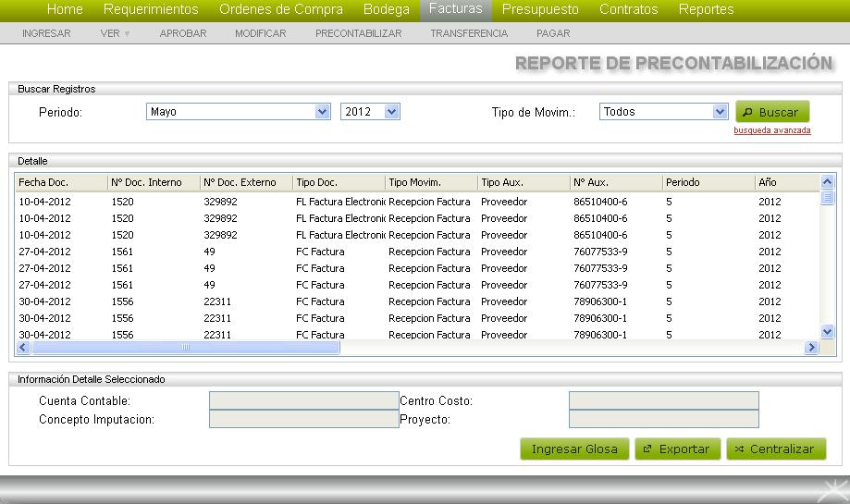The image size is (850, 504).
Task: Sort by Año column header
Action: pyautogui.click(x=787, y=182)
